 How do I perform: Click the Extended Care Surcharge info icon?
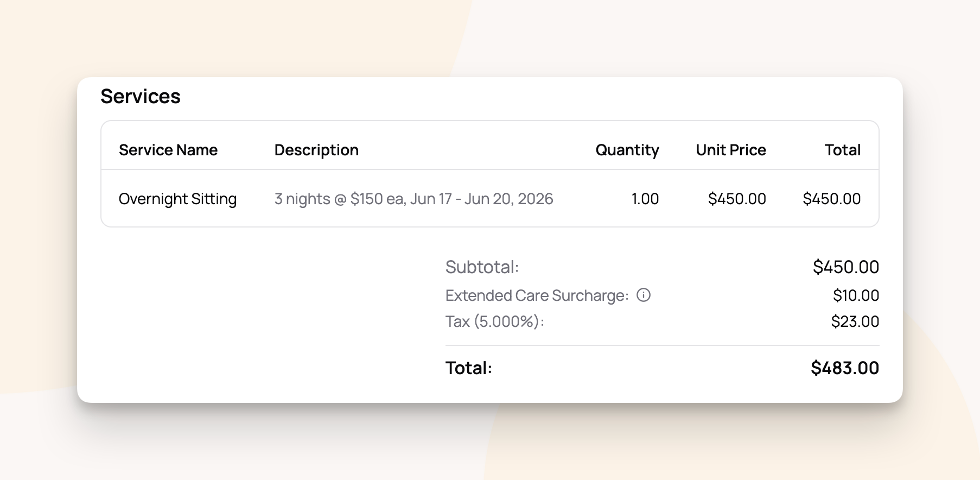(643, 295)
